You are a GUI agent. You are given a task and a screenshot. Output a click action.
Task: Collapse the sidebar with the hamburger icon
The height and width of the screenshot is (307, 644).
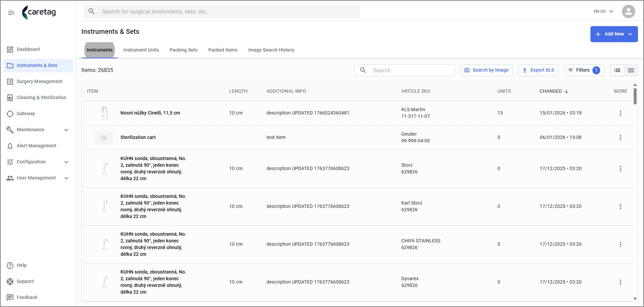(11, 13)
